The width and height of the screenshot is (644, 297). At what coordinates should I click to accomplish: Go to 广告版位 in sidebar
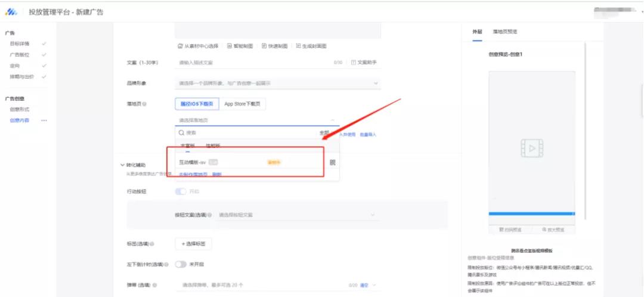point(20,54)
